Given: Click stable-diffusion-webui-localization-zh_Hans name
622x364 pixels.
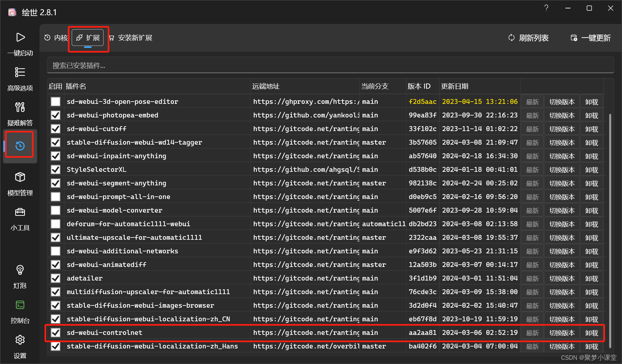Looking at the screenshot, I should pos(152,346).
